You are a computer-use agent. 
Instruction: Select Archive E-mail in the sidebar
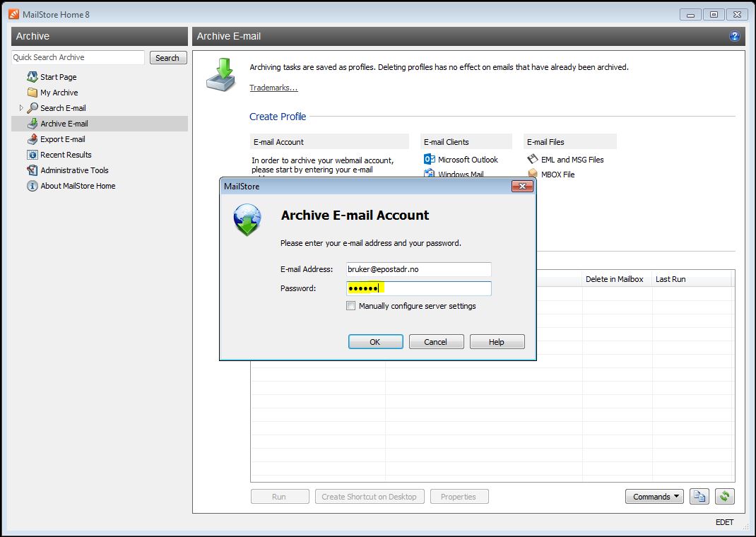click(x=100, y=124)
